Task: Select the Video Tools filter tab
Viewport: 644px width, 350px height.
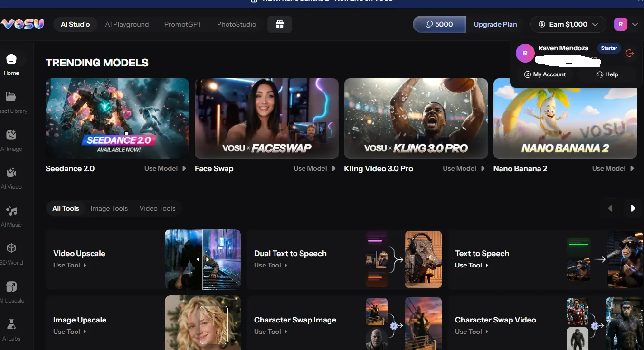Action: [158, 208]
